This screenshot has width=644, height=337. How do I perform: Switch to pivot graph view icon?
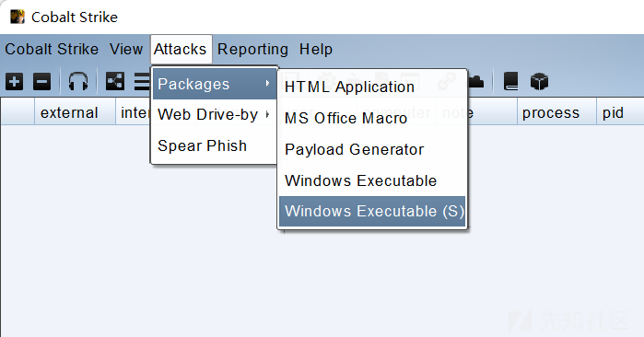[x=115, y=81]
